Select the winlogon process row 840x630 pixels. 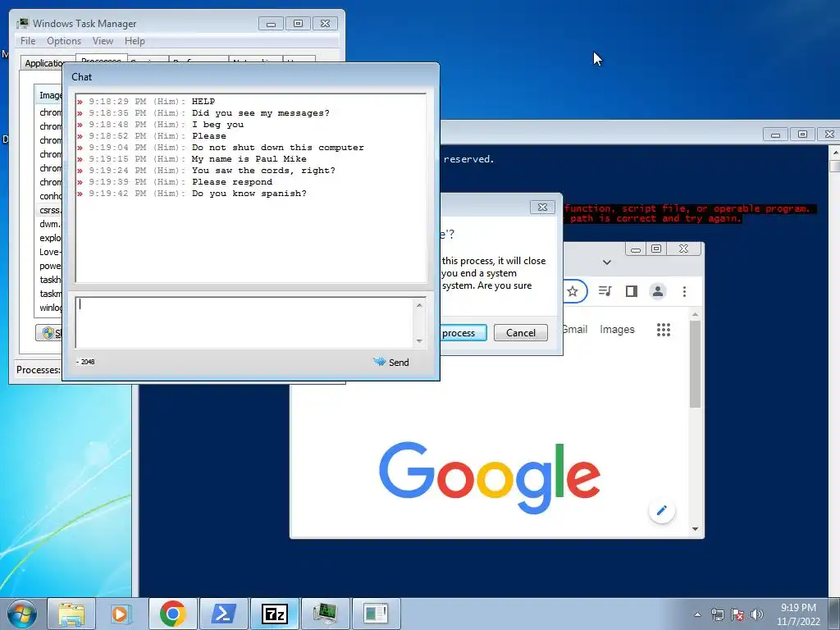[x=50, y=308]
